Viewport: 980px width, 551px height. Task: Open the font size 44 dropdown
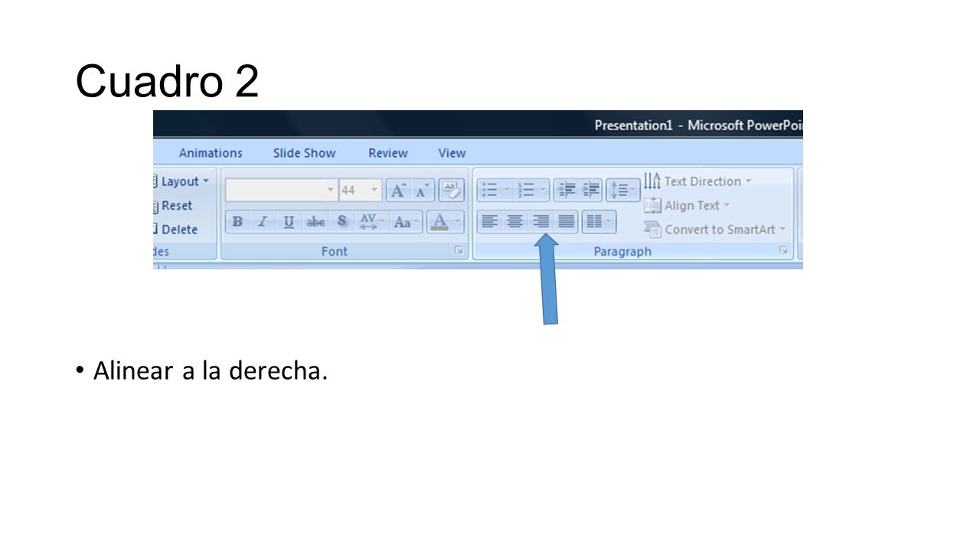(x=374, y=190)
